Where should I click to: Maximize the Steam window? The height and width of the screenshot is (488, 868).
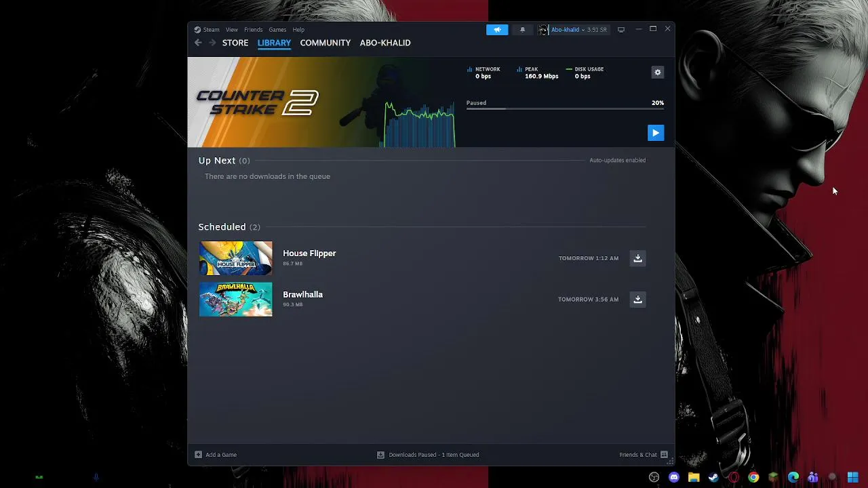[653, 29]
